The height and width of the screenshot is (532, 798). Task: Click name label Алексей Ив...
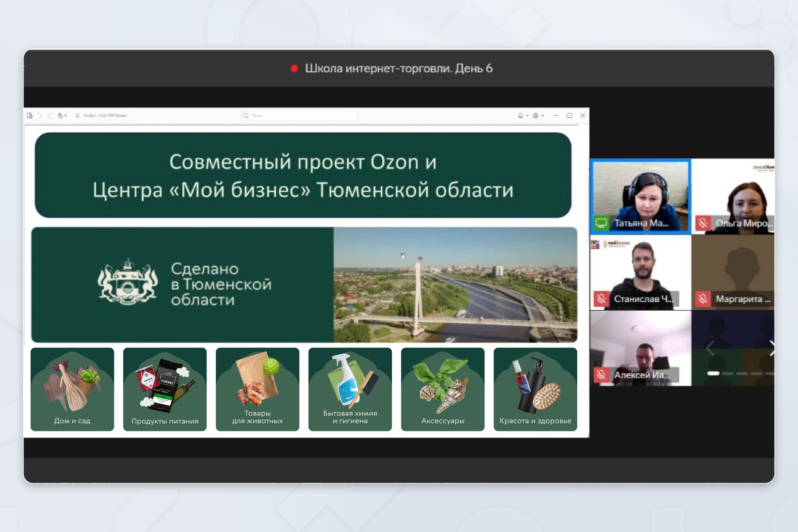642,375
